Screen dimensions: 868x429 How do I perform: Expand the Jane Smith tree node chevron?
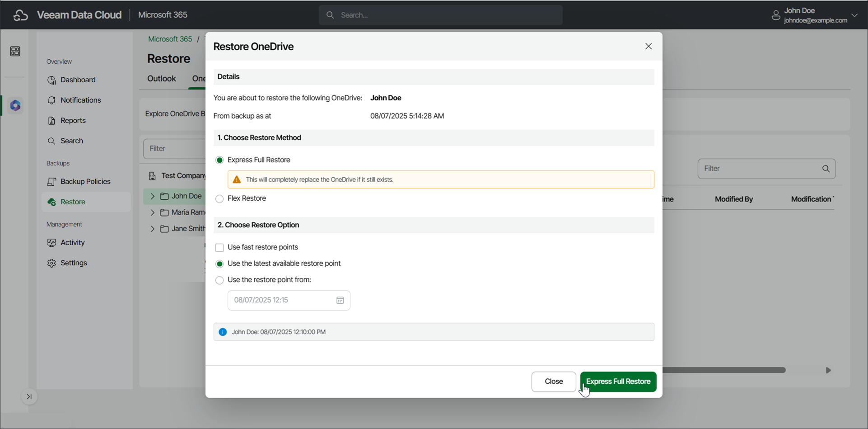click(153, 229)
